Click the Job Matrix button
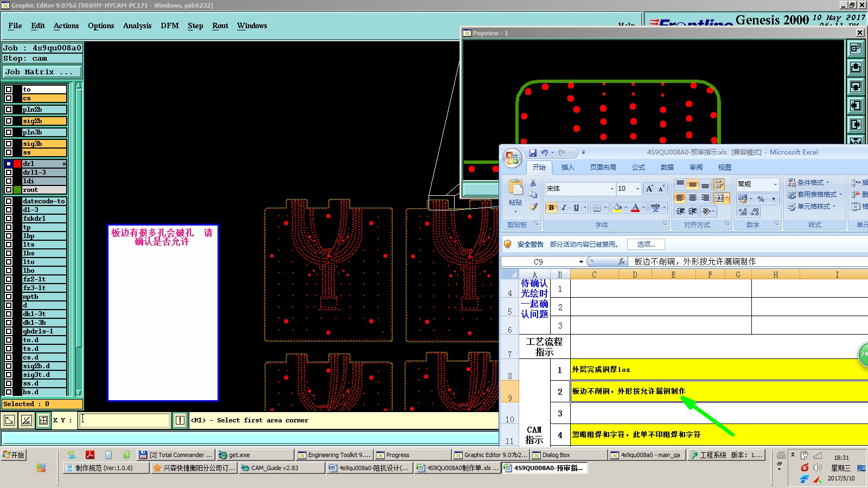This screenshot has height=488, width=868. (x=42, y=72)
